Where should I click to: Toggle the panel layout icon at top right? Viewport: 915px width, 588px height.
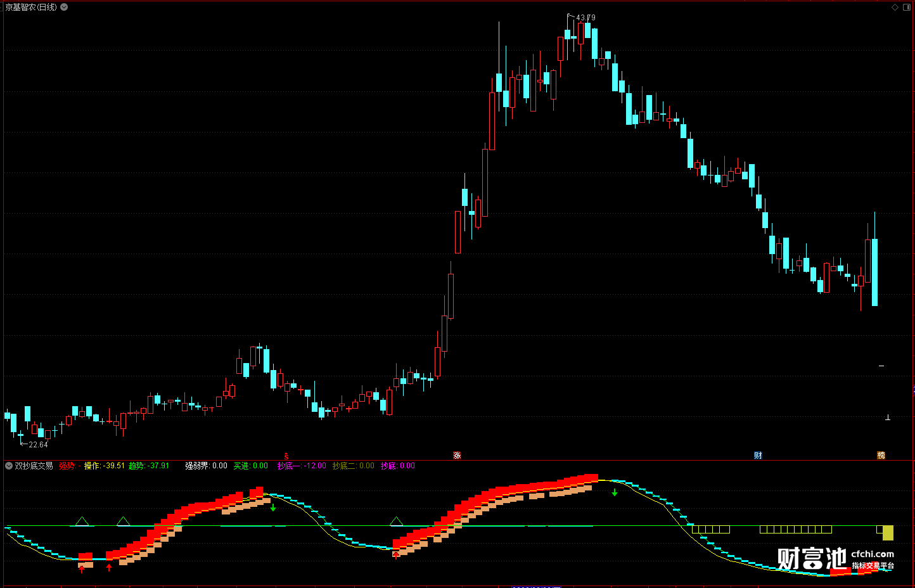[x=907, y=7]
